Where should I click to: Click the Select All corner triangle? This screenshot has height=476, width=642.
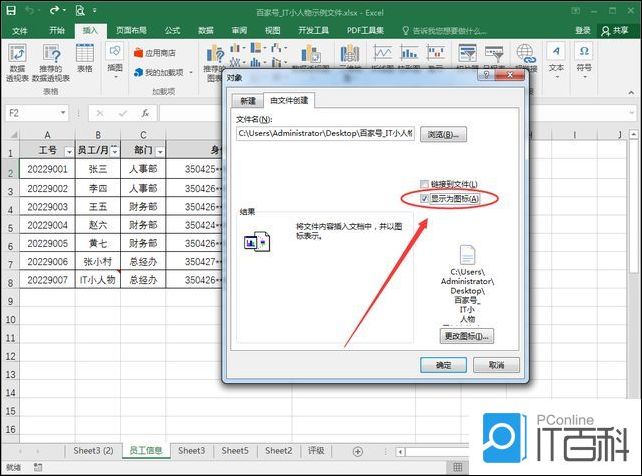[12, 134]
